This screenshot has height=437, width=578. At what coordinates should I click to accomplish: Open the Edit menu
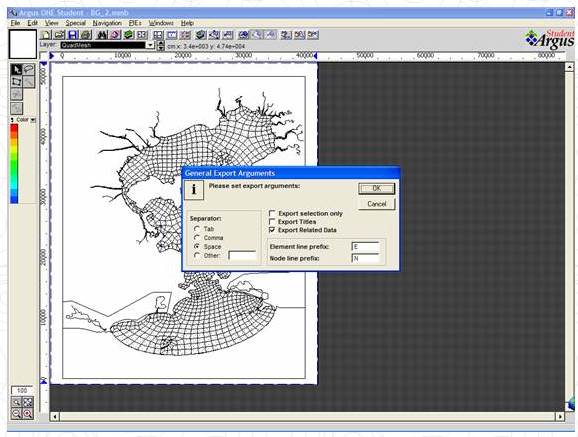[x=32, y=23]
